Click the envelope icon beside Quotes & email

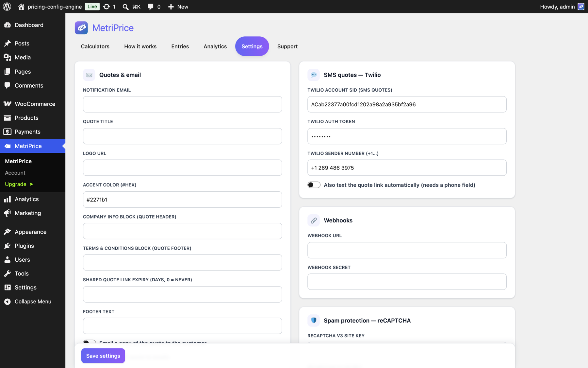[89, 75]
